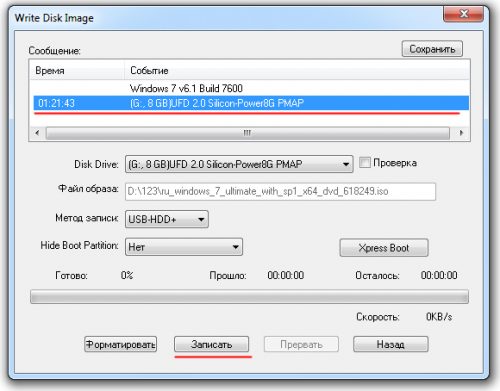The image size is (500, 391).
Task: Select the 01:21:43 log entry row
Action: click(x=251, y=103)
